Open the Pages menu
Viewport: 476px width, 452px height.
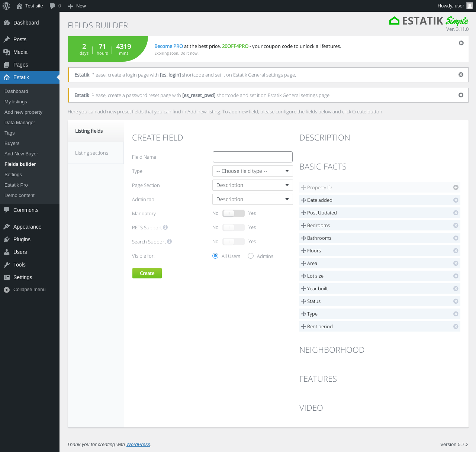coord(30,65)
